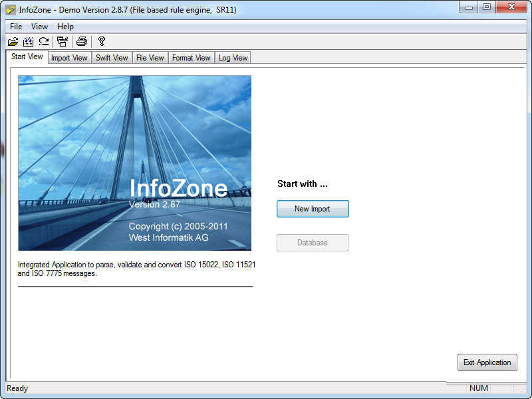Maximize the InfoZone window
The width and height of the screenshot is (532, 399).
[487, 7]
